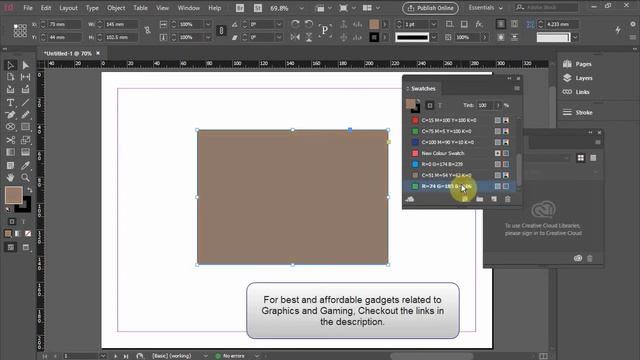Click the Tint value field
Screen dimensions: 640x360
coord(484,105)
